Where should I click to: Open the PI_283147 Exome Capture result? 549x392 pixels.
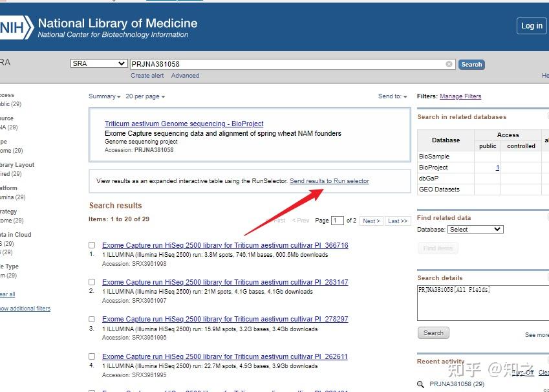point(225,282)
